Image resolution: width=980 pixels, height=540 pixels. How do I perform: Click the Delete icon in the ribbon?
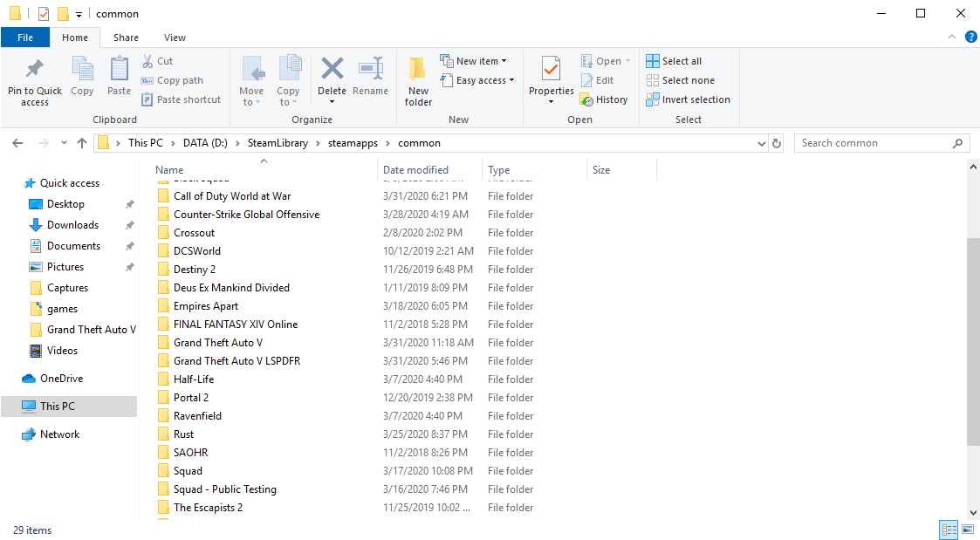pos(332,70)
